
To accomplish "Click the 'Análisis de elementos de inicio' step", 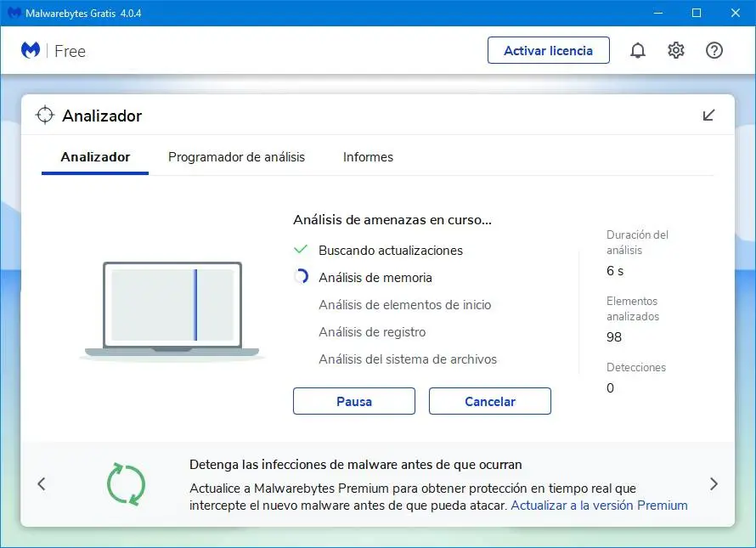I will [x=405, y=305].
